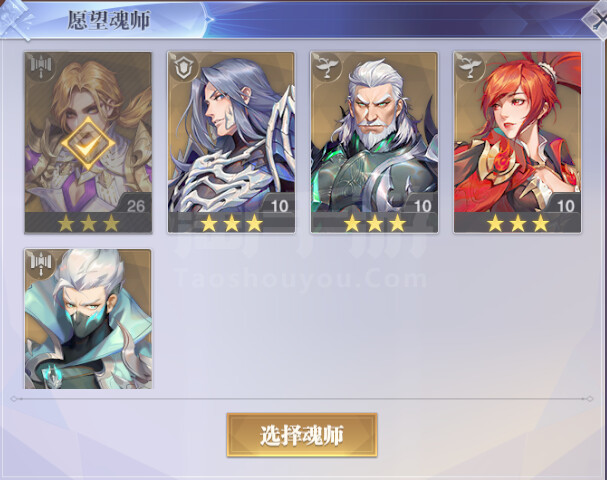Click level 26 badge on blonde hero card
The height and width of the screenshot is (480, 607).
click(x=135, y=206)
